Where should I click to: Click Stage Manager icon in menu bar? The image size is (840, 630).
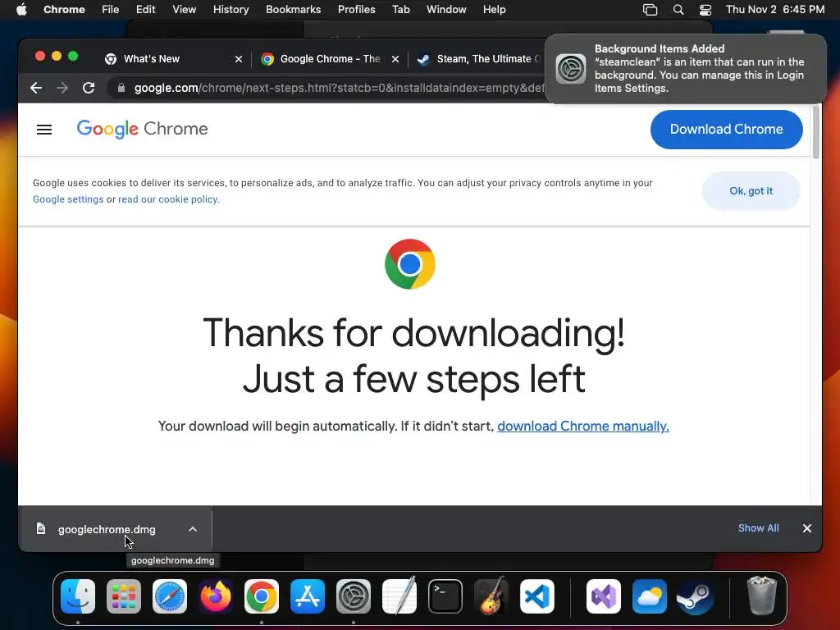point(650,10)
